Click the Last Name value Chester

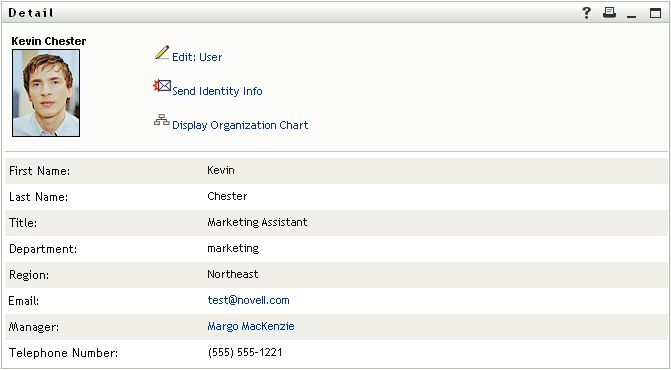coord(227,196)
